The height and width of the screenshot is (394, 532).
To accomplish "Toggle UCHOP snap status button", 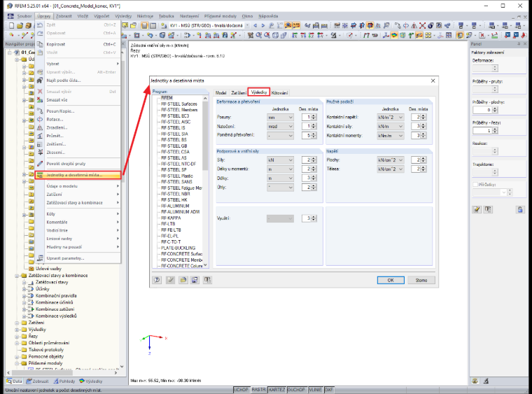I will click(241, 390).
